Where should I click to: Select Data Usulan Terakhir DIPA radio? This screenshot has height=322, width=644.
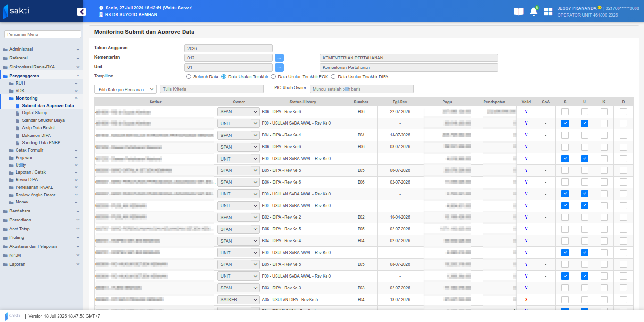(333, 76)
